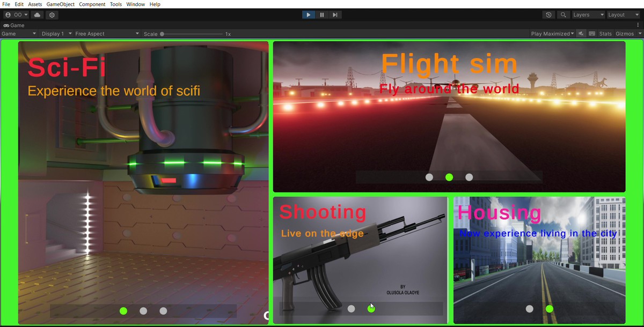Open the Component menu
644x327 pixels.
[92, 4]
